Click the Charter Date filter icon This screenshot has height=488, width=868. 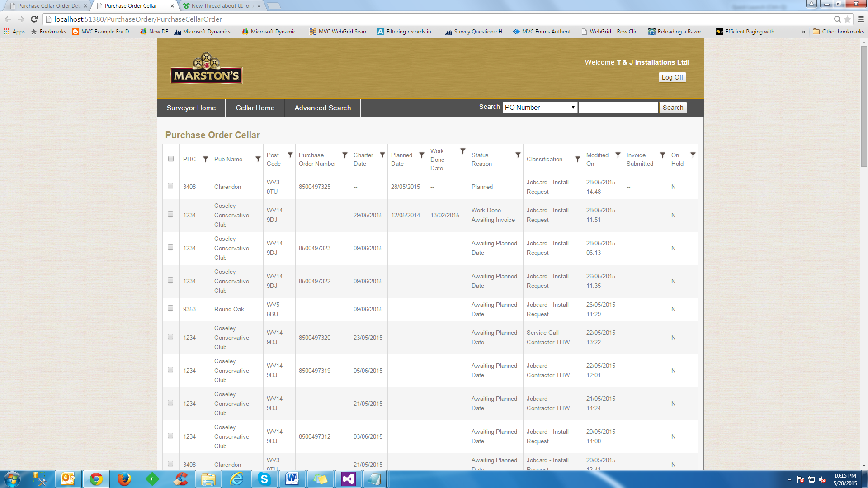click(x=382, y=155)
